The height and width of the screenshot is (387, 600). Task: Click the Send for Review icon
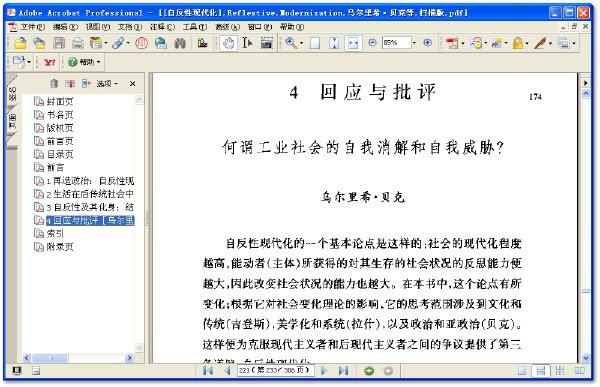pos(497,43)
